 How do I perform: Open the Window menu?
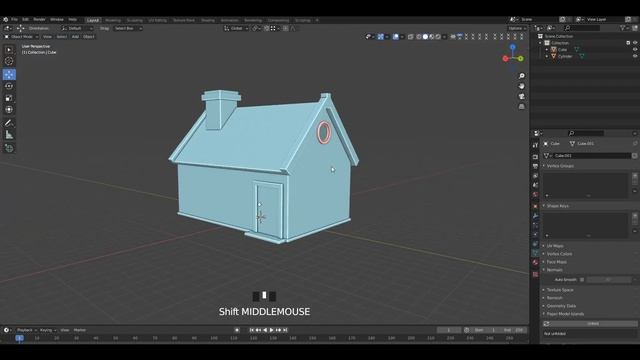[x=57, y=20]
